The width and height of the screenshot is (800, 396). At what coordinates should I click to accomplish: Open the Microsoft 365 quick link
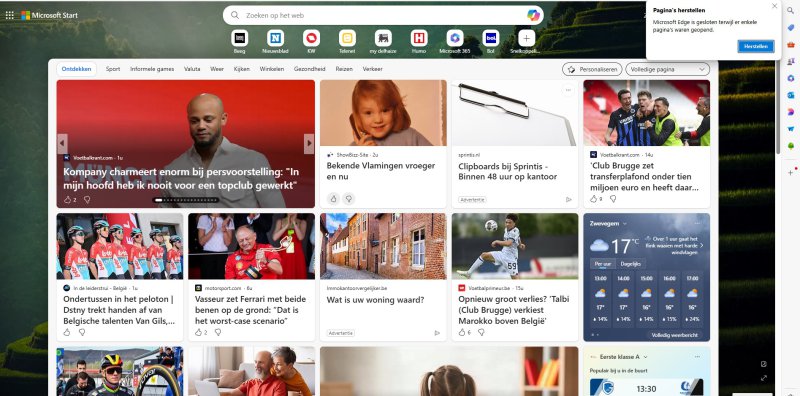pos(455,38)
